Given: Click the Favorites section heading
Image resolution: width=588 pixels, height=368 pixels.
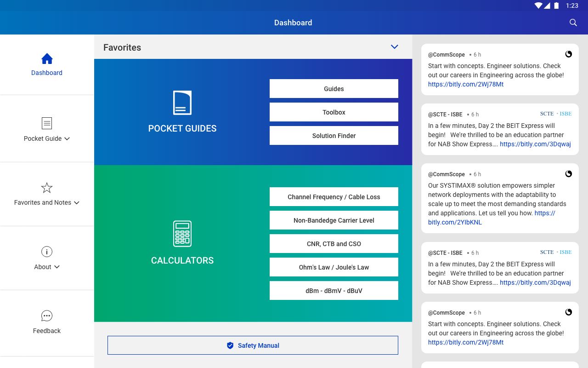Looking at the screenshot, I should click(122, 47).
